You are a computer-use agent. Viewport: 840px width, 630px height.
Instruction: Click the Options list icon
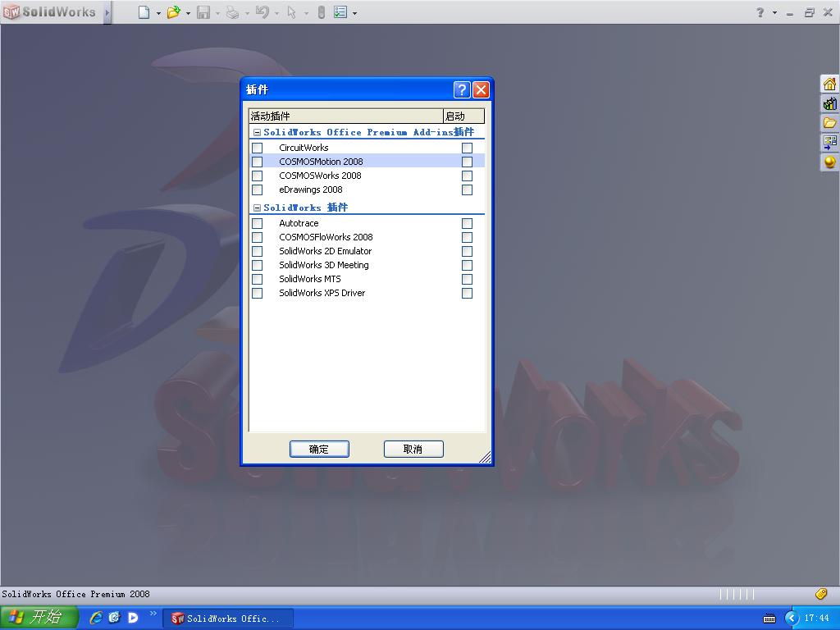point(340,11)
